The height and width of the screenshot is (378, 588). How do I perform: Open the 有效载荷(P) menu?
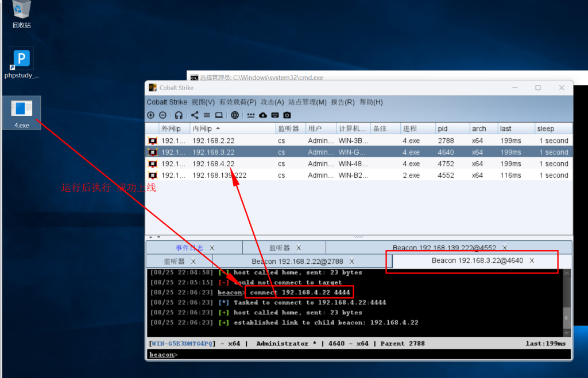tap(238, 102)
